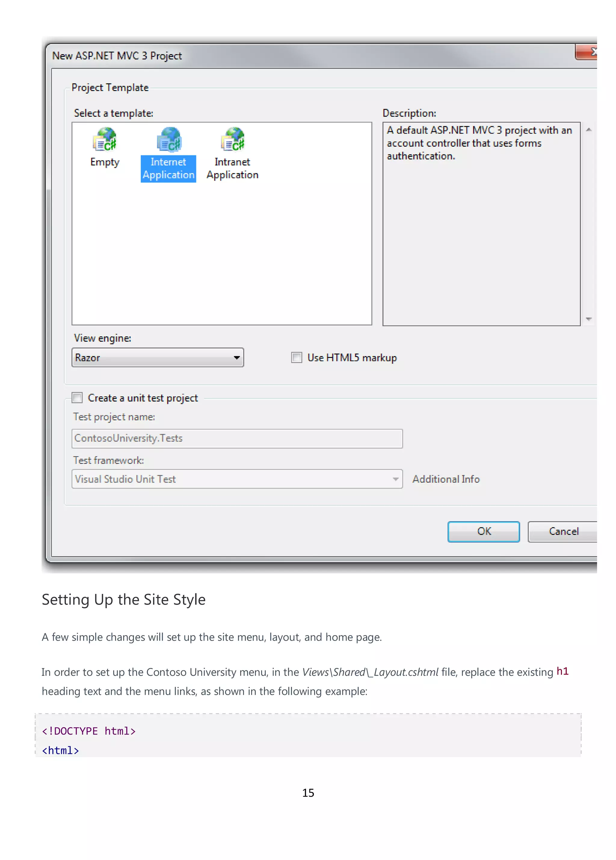
Task: Click the OK button
Action: [483, 532]
